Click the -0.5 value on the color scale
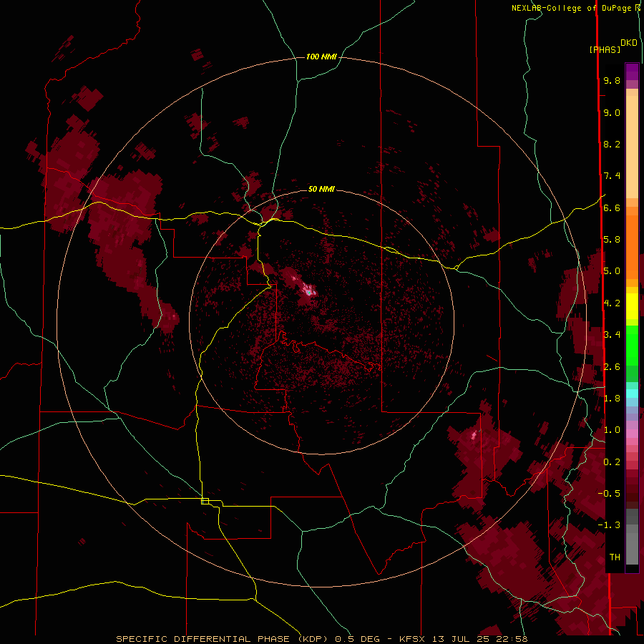 [609, 494]
